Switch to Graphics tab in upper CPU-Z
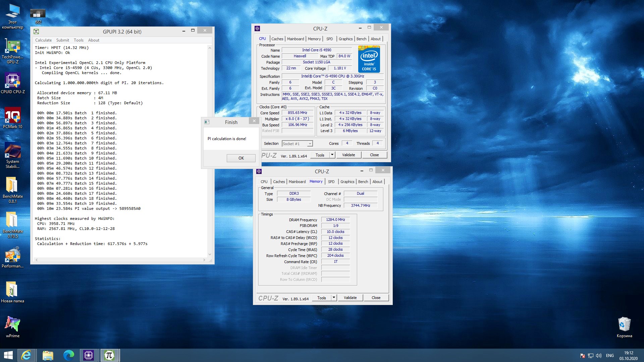The width and height of the screenshot is (644, 362). click(346, 39)
